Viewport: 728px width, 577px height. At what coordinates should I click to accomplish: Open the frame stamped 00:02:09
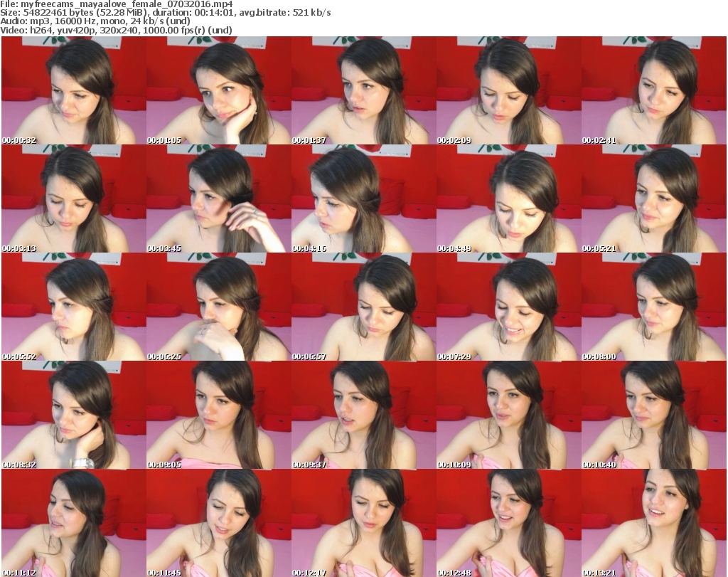pyautogui.click(x=508, y=90)
